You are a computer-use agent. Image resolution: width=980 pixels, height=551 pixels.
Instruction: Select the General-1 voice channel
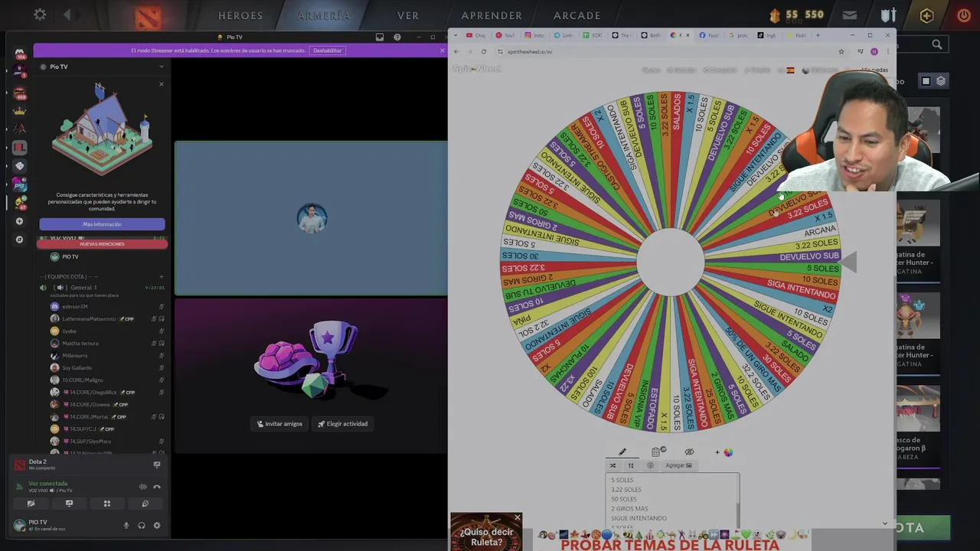coord(84,288)
